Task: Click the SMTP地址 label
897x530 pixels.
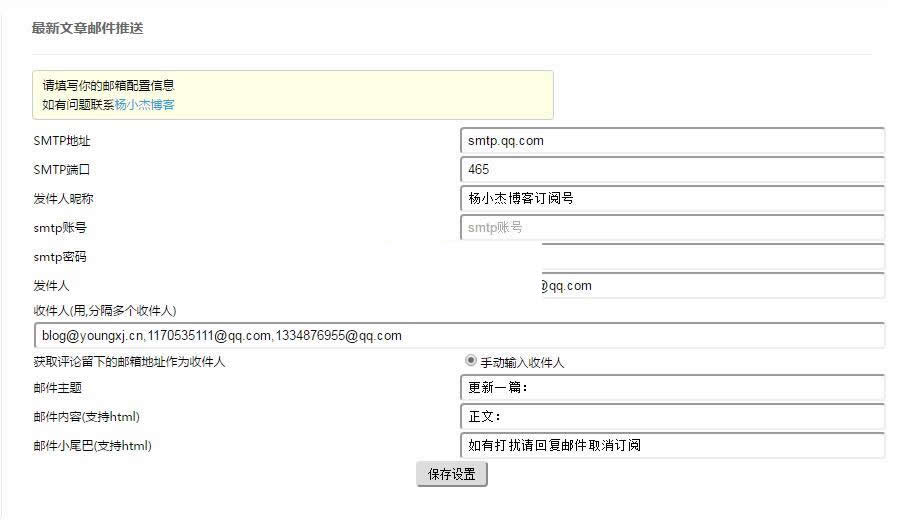Action: (x=62, y=141)
